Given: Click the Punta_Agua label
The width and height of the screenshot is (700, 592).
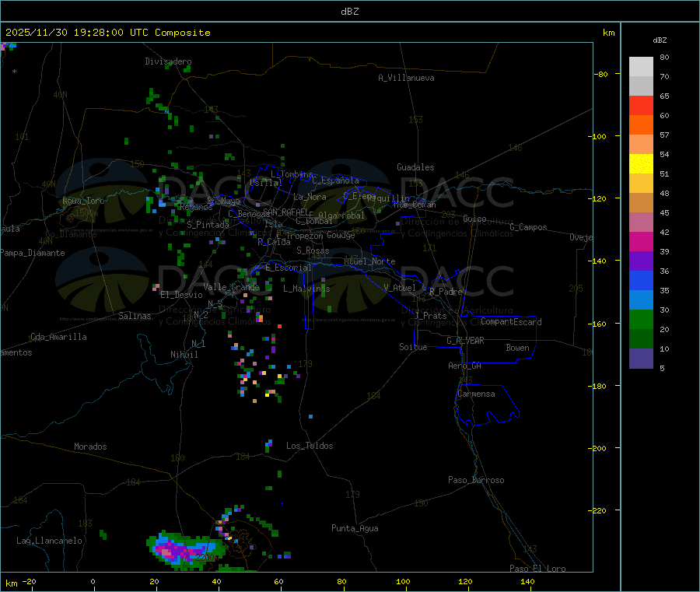Looking at the screenshot, I should click(355, 528).
